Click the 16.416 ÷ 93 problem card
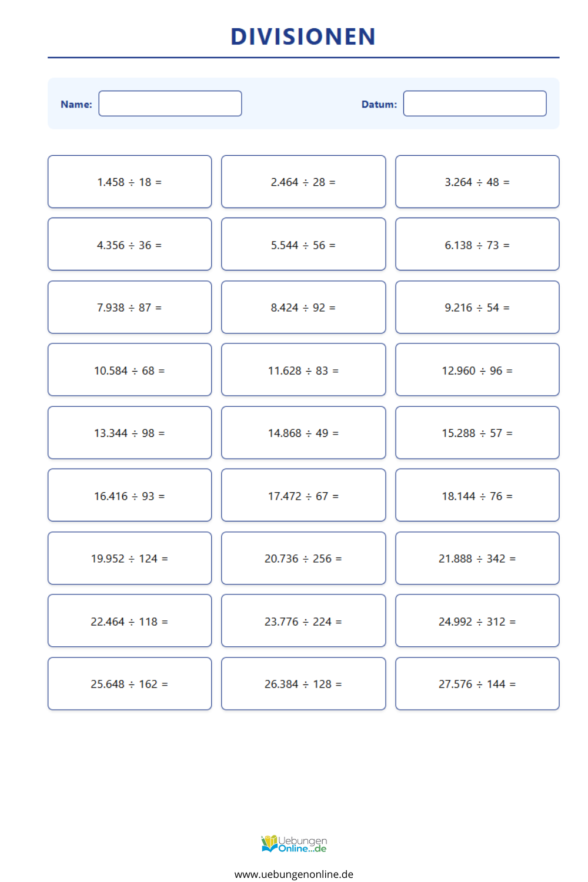The height and width of the screenshot is (882, 588). (129, 495)
